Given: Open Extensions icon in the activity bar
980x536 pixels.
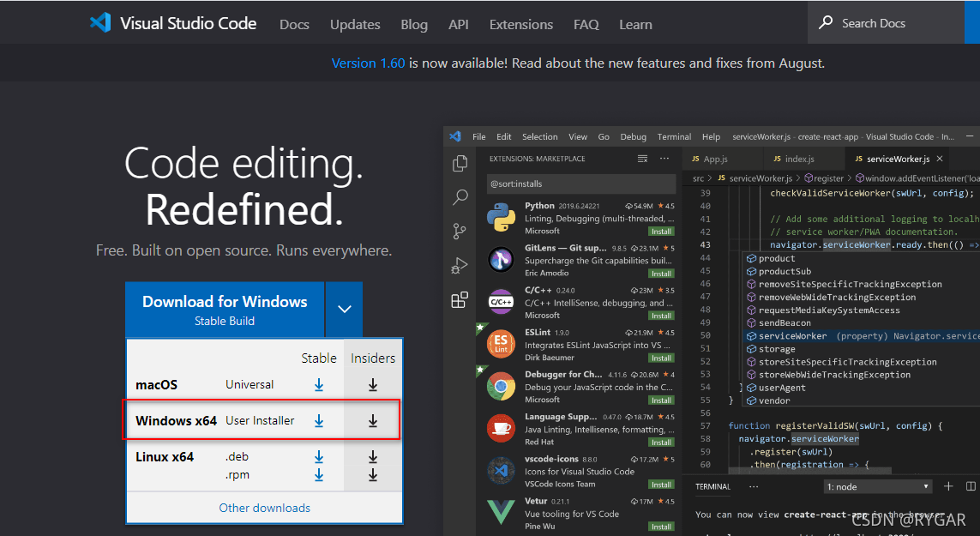Looking at the screenshot, I should [460, 299].
